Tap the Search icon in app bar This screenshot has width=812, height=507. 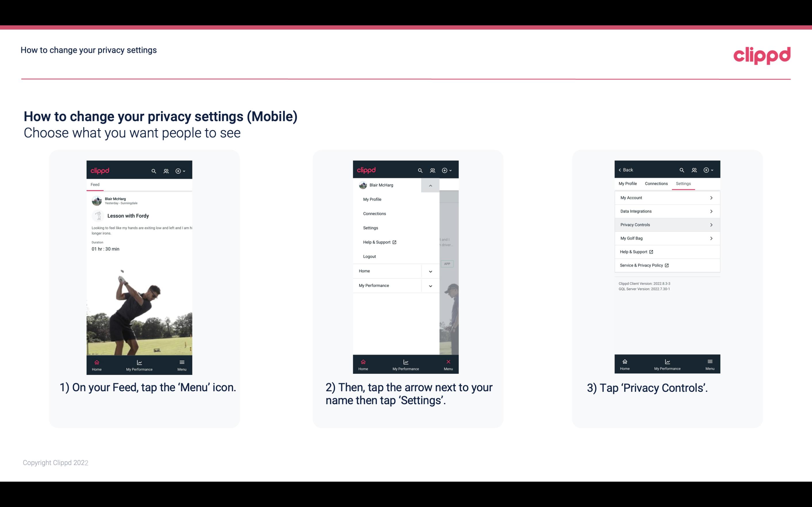click(x=154, y=170)
